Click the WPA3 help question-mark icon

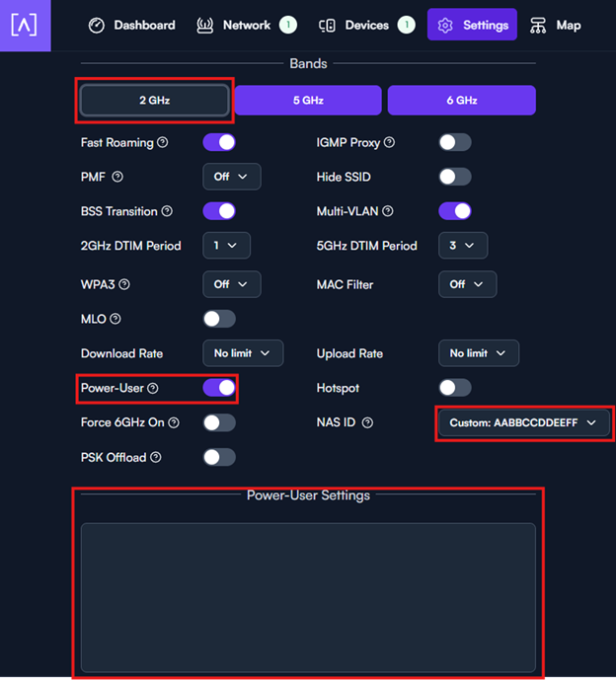click(124, 284)
